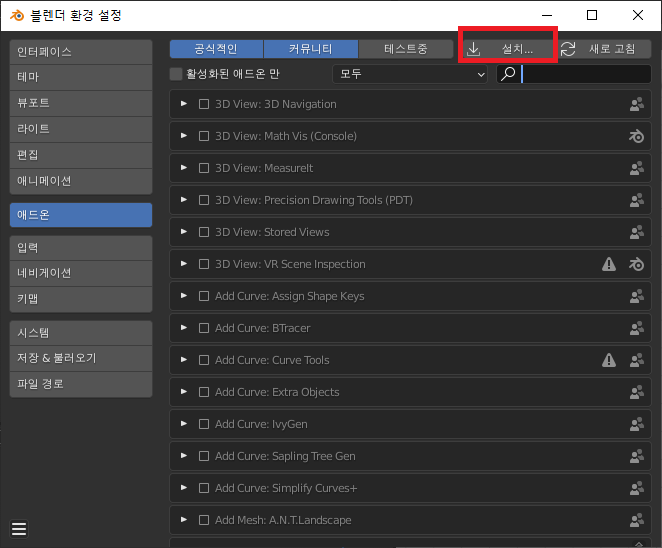Click the magnifier search icon
The height and width of the screenshot is (548, 662).
(508, 74)
